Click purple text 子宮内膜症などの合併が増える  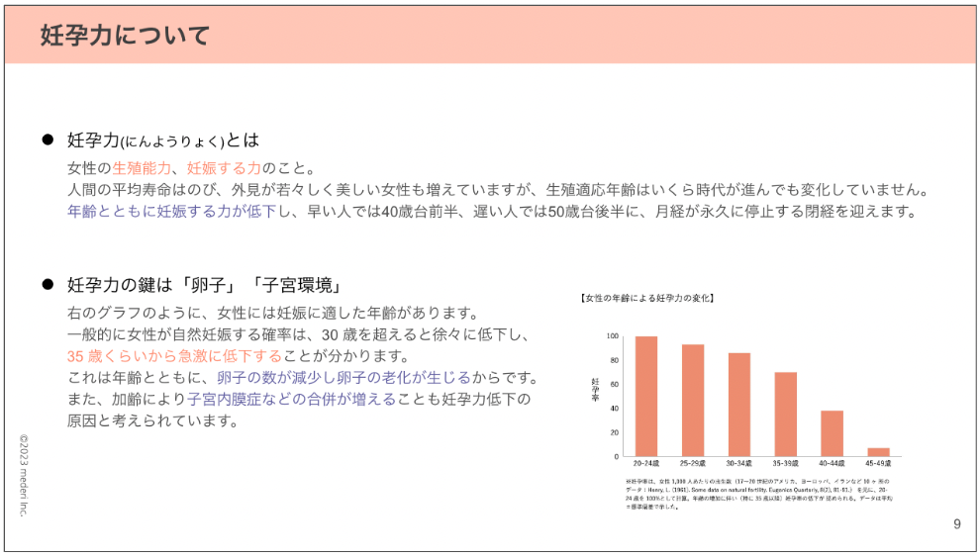coord(291,399)
